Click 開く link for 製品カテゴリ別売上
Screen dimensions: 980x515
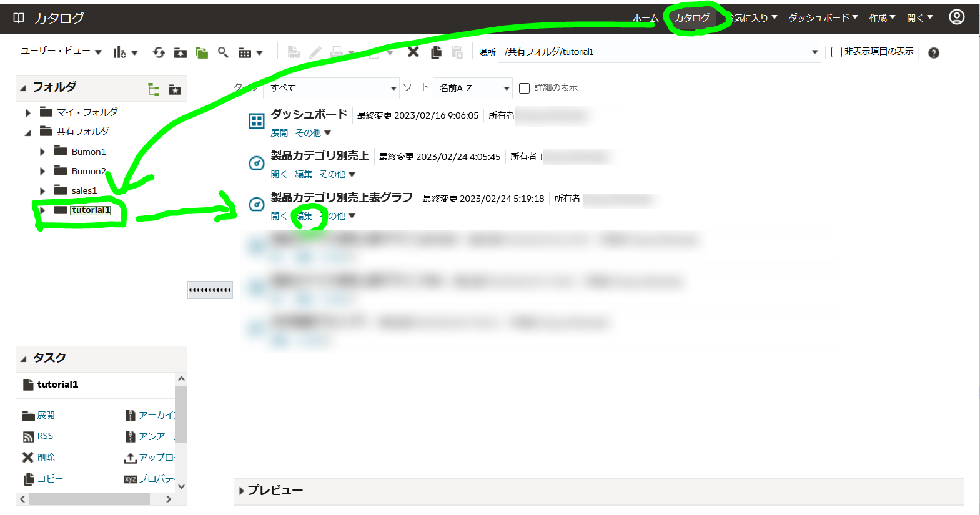click(279, 174)
